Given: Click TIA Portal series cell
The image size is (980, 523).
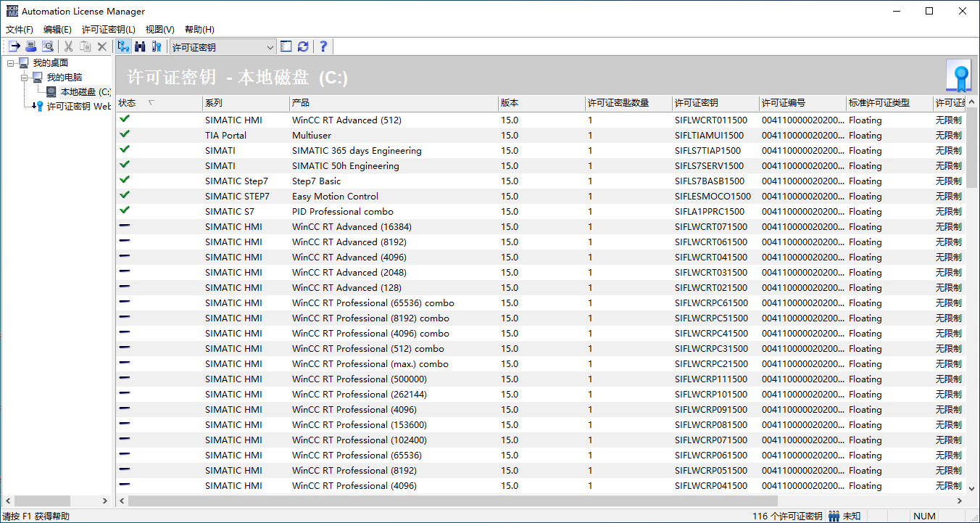Looking at the screenshot, I should (225, 136).
